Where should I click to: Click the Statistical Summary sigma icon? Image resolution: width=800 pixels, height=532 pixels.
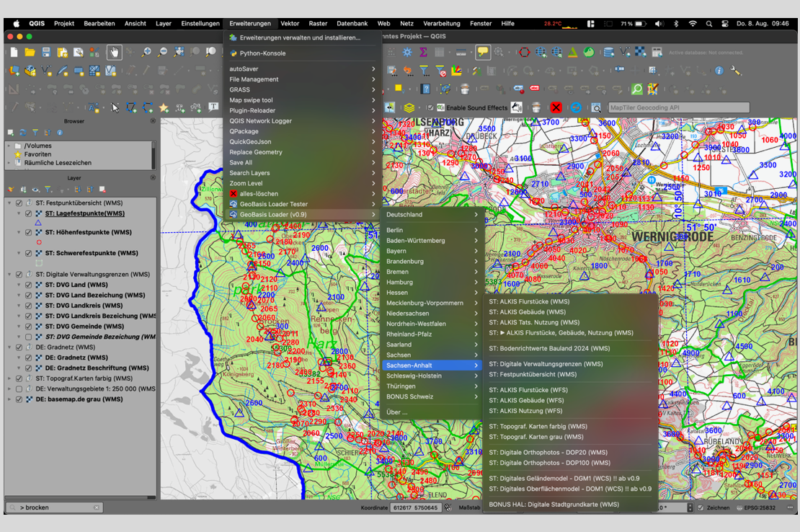click(x=423, y=52)
